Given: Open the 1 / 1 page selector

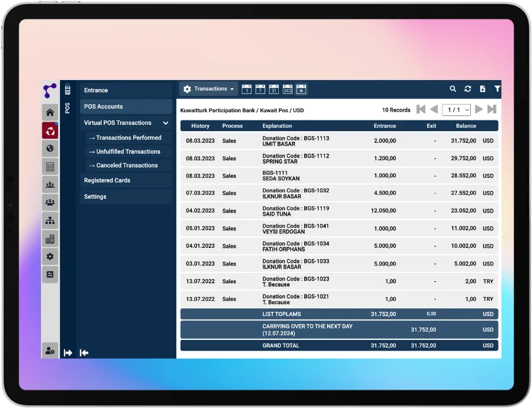Looking at the screenshot, I should 456,110.
